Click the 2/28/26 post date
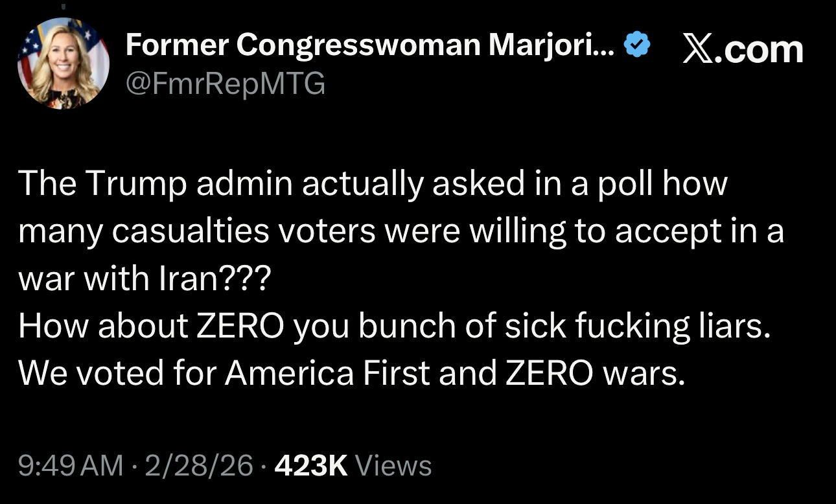This screenshot has width=836, height=504. click(200, 465)
